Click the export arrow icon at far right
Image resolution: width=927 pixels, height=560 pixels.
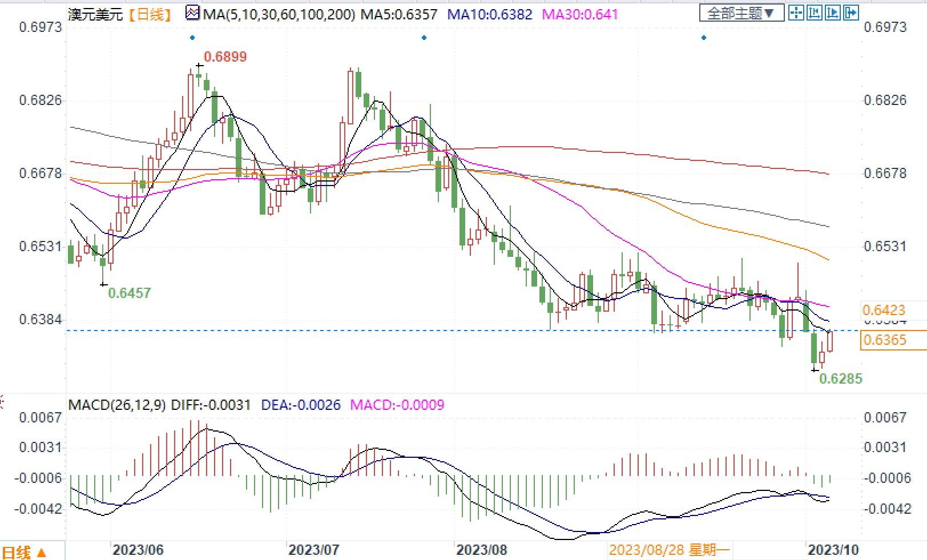851,13
